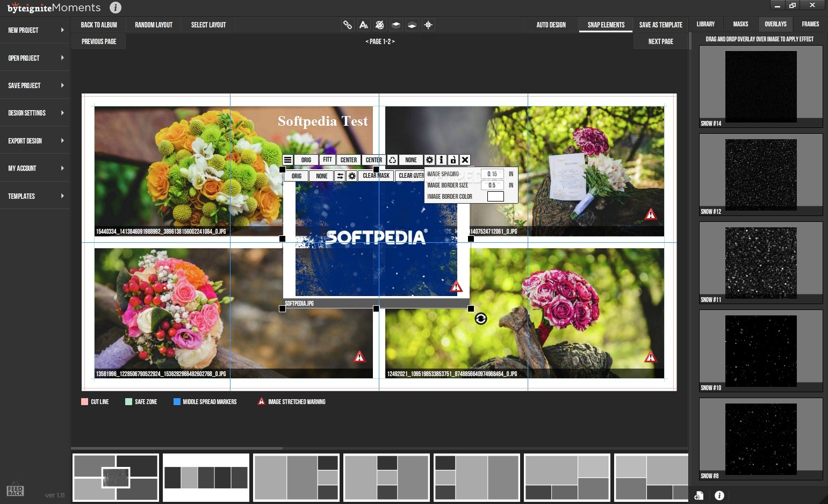Expand the Save Project menu
This screenshot has width=828, height=504.
point(35,85)
